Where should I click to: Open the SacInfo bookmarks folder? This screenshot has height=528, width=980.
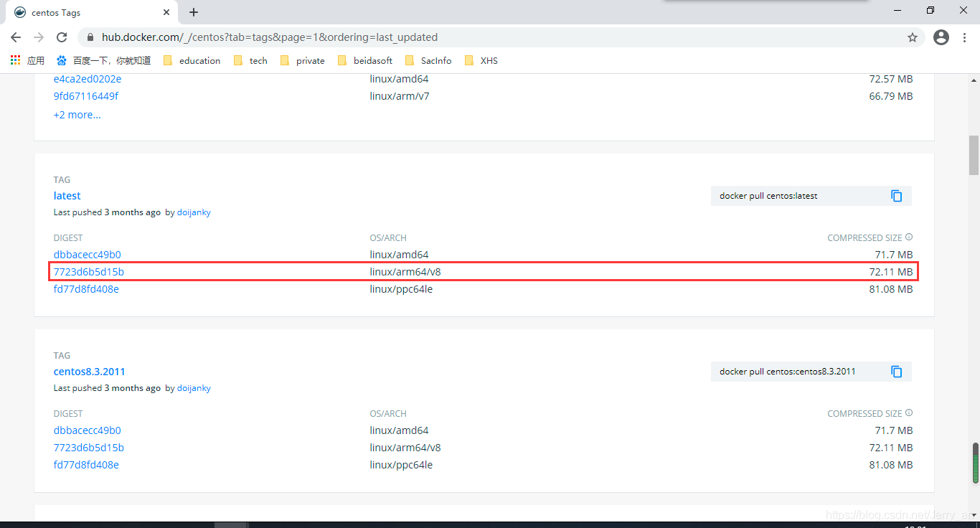click(428, 60)
